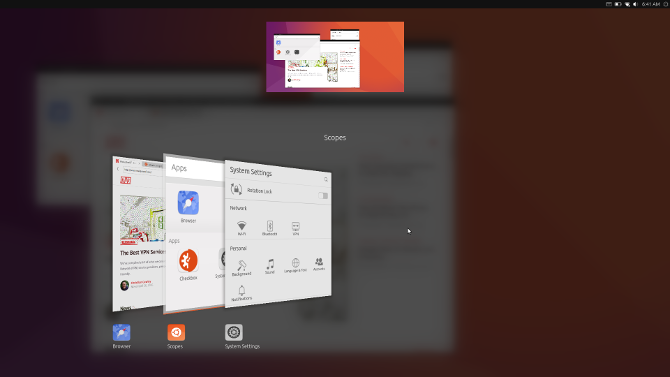Image resolution: width=670 pixels, height=377 pixels.
Task: Open the Notifications bell icon
Action: [x=241, y=293]
